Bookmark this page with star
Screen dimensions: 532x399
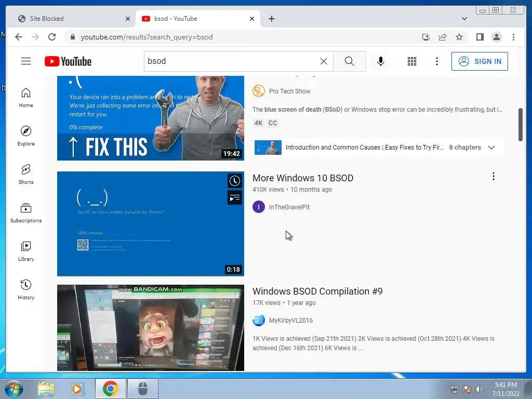459,37
